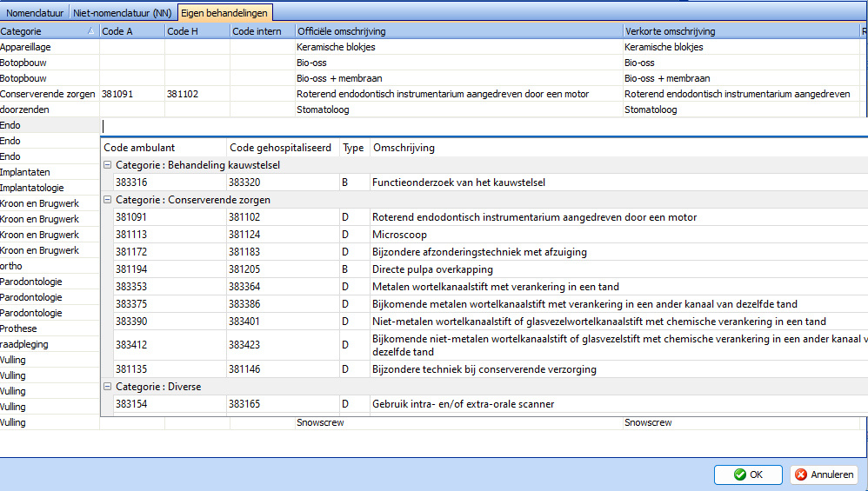The width and height of the screenshot is (868, 491).
Task: Click the Code H column header
Action: (197, 31)
